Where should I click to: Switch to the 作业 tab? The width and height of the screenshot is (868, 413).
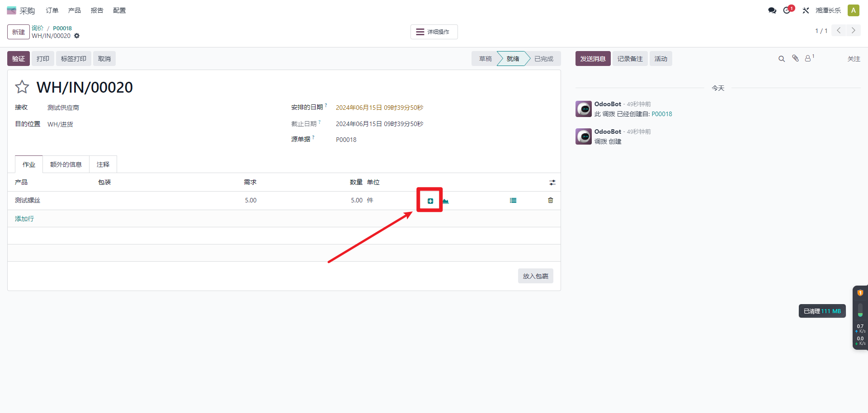coord(29,164)
